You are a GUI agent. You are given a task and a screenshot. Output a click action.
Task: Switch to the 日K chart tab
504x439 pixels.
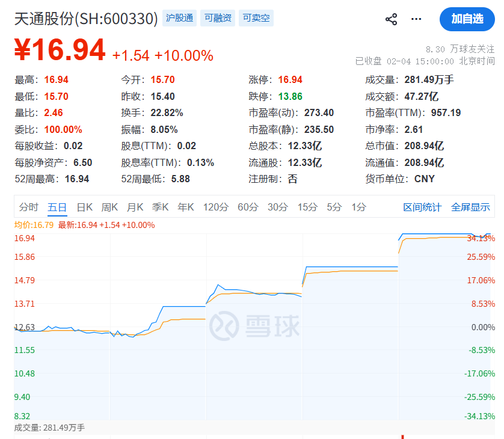[x=84, y=207]
